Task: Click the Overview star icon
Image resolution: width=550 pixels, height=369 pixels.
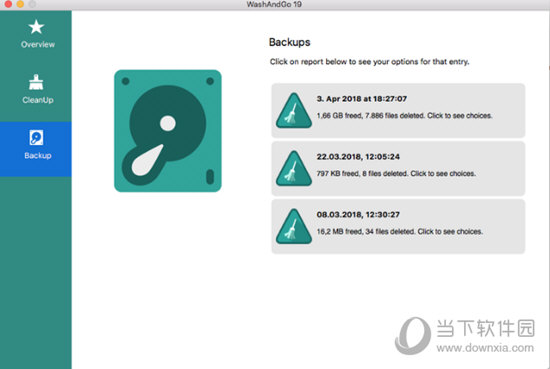Action: pyautogui.click(x=36, y=27)
